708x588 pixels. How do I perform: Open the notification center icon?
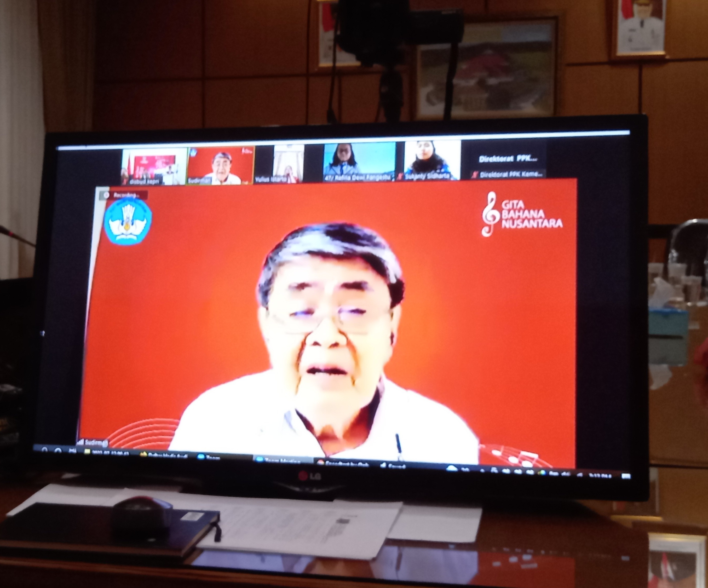626,476
